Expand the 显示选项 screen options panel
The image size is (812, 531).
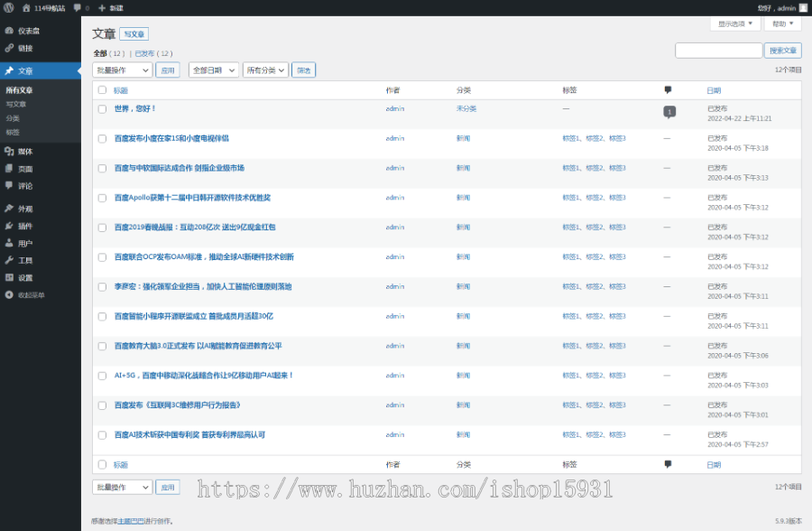tap(734, 24)
